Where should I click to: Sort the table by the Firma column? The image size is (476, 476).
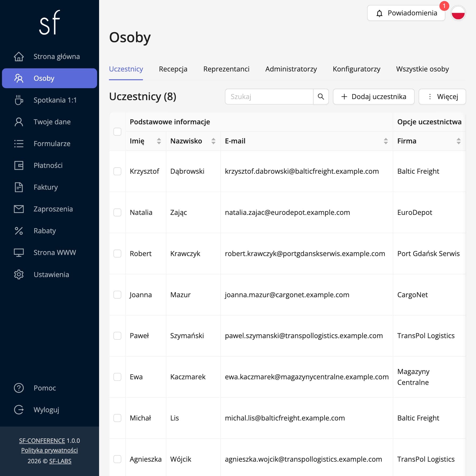point(458,141)
